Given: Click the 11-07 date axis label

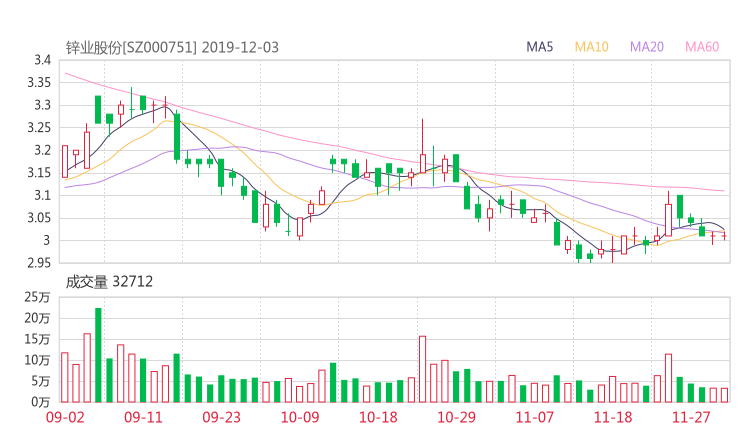Looking at the screenshot, I should pyautogui.click(x=535, y=417).
